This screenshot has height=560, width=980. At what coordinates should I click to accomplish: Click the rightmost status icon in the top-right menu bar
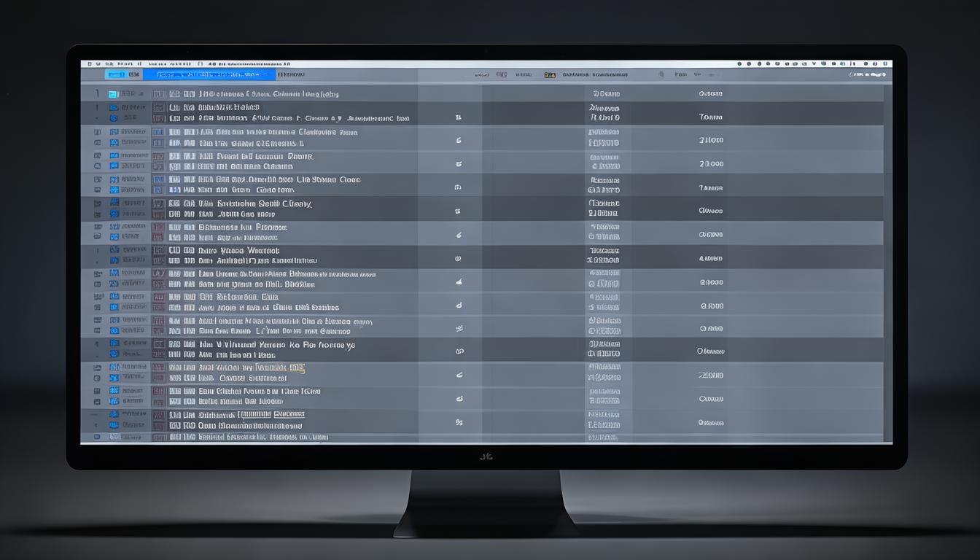(x=884, y=64)
